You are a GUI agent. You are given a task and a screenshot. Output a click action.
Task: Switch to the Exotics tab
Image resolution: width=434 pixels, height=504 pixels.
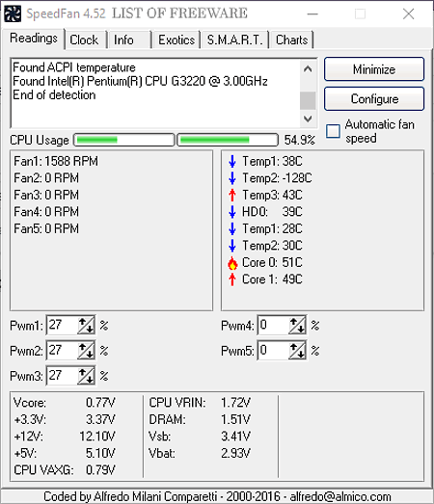(176, 40)
